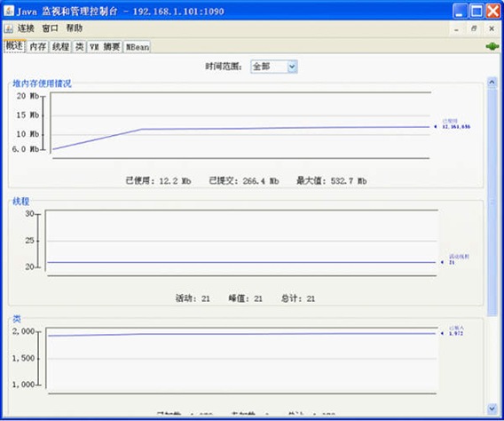This screenshot has height=421, width=504.
Task: Open the MBean tab
Action: point(138,47)
